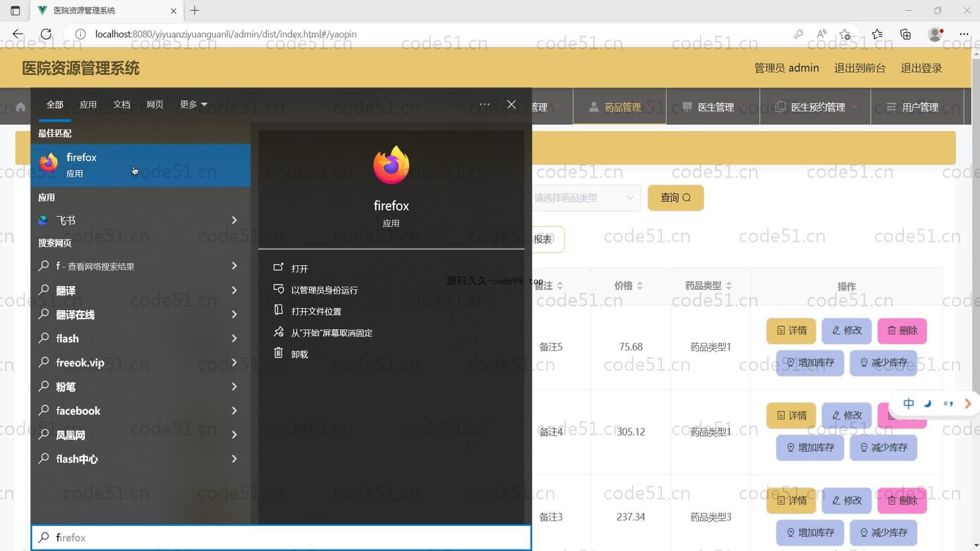Click 详情 for the 备注4 row
This screenshot has width=980, height=551.
tap(791, 415)
